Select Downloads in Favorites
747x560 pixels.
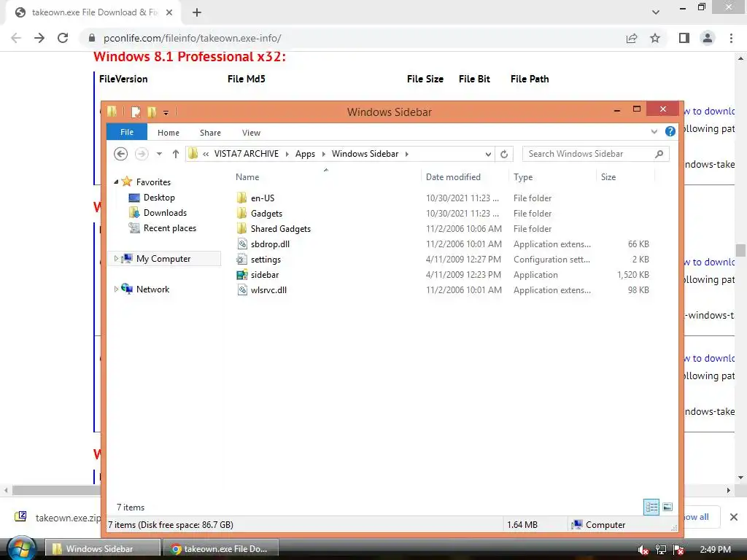coord(165,213)
